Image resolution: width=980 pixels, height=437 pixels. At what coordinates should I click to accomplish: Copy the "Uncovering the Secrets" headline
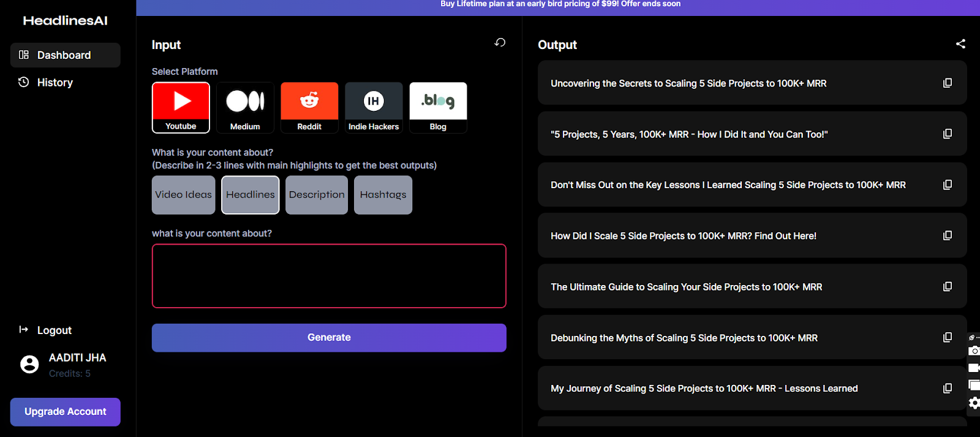click(948, 83)
